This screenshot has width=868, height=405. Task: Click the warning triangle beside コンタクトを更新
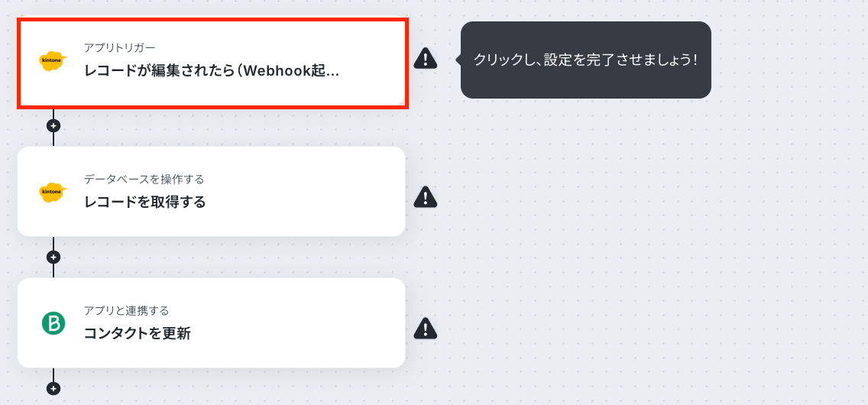click(425, 328)
